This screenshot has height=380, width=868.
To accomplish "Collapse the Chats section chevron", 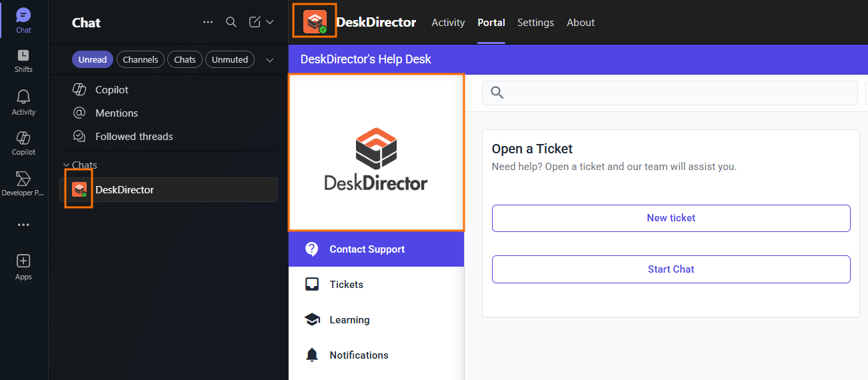I will tap(66, 165).
